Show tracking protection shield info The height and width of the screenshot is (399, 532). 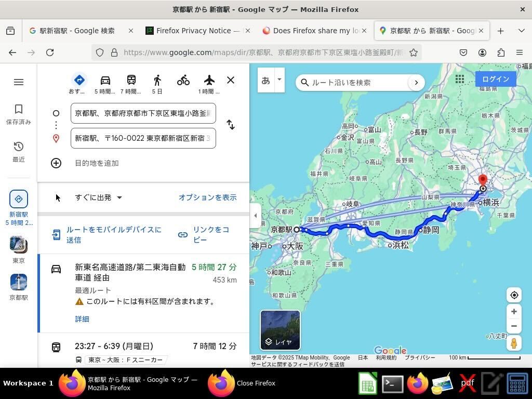(99, 52)
